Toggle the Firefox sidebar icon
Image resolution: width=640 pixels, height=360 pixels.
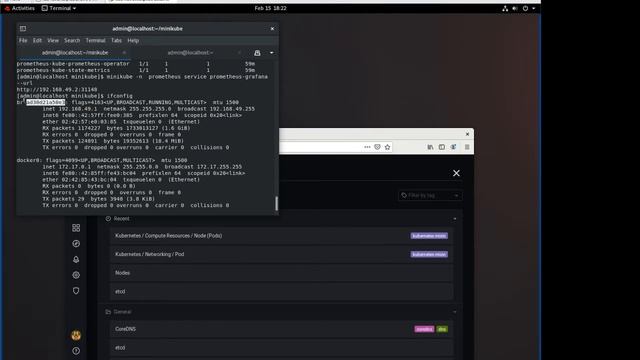tap(442, 147)
